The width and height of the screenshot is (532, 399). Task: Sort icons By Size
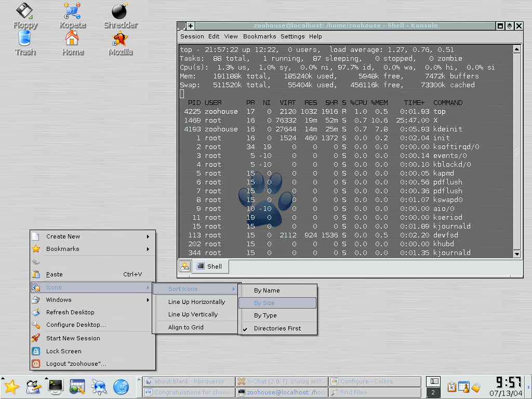tap(277, 303)
